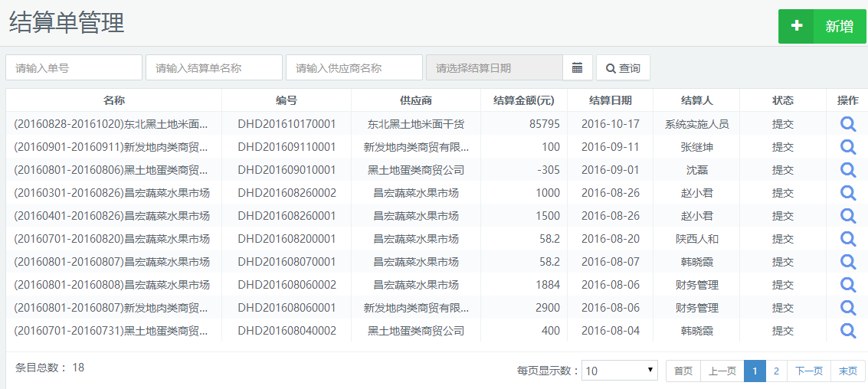Open the magnifier for DHD201608200001
Screen dimensions: 868x389
[x=847, y=239]
